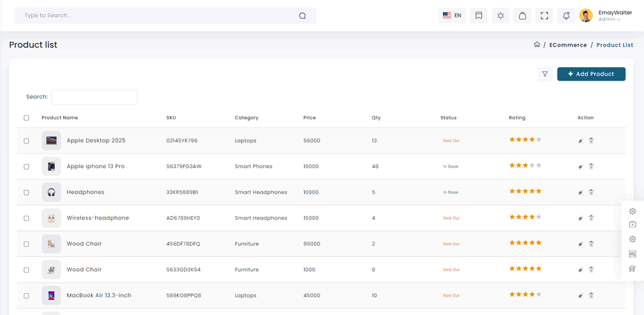
Task: Delete the Headphones product row
Action: 591,192
